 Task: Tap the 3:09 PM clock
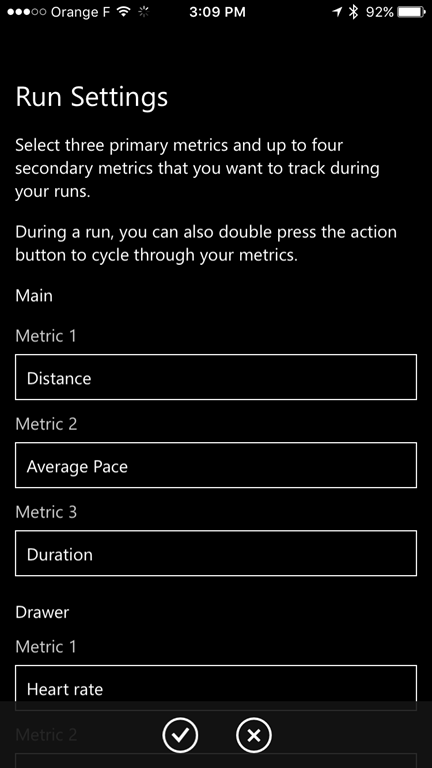(x=217, y=12)
